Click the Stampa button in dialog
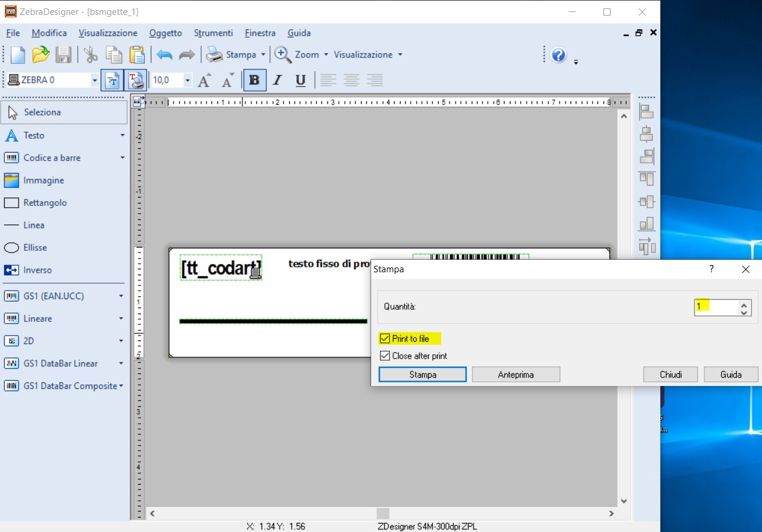The width and height of the screenshot is (762, 532). click(x=423, y=375)
